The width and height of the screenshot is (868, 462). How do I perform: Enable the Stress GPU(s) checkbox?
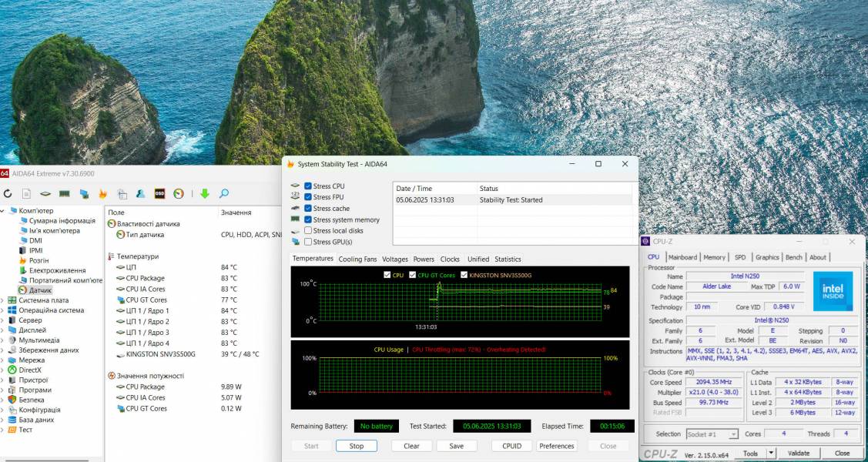308,242
